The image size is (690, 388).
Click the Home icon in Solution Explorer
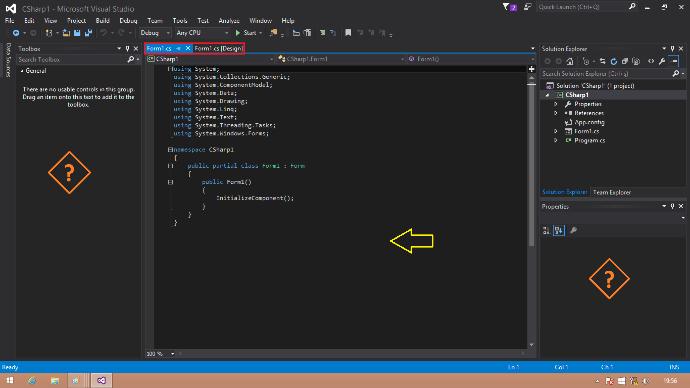[570, 61]
